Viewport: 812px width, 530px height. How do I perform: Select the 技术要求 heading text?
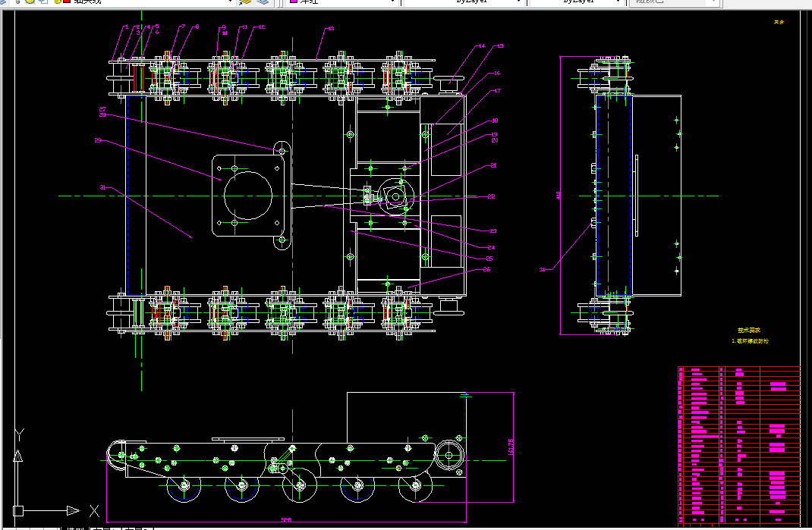[749, 330]
